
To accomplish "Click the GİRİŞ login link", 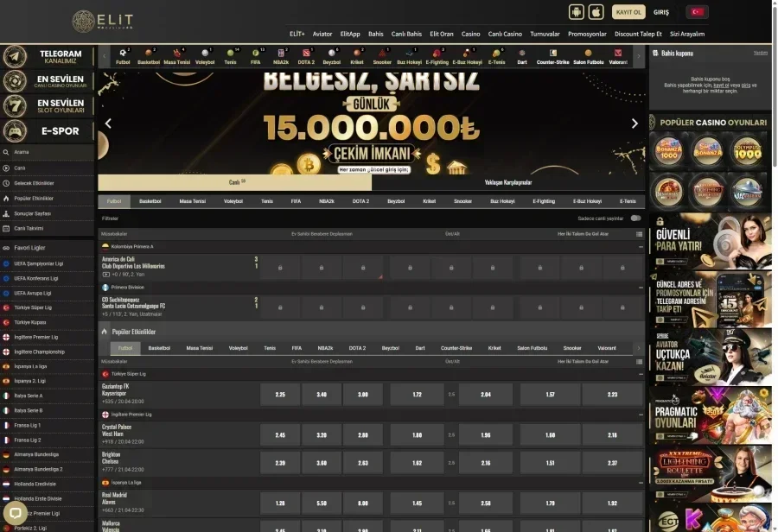I will point(661,12).
